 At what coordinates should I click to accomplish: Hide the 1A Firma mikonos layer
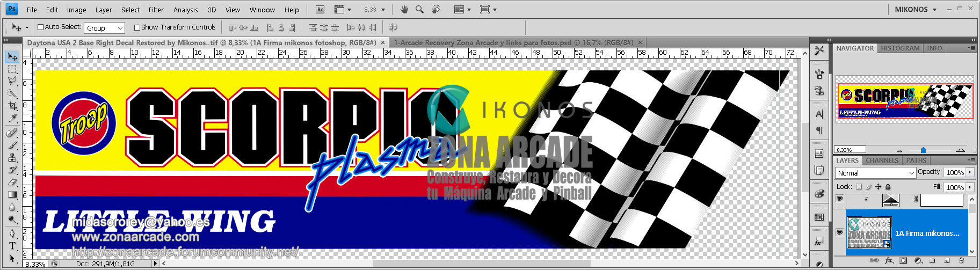[x=839, y=232]
